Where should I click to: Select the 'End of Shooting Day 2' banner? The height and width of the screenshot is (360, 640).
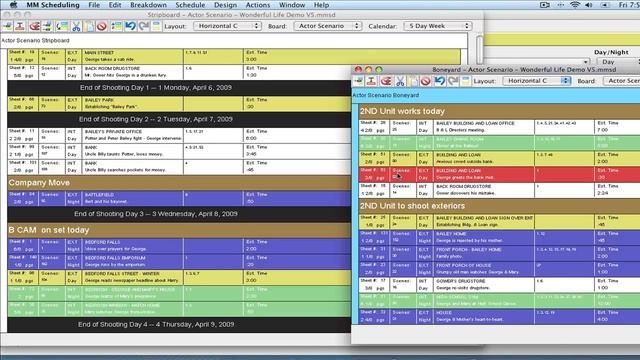click(179, 120)
